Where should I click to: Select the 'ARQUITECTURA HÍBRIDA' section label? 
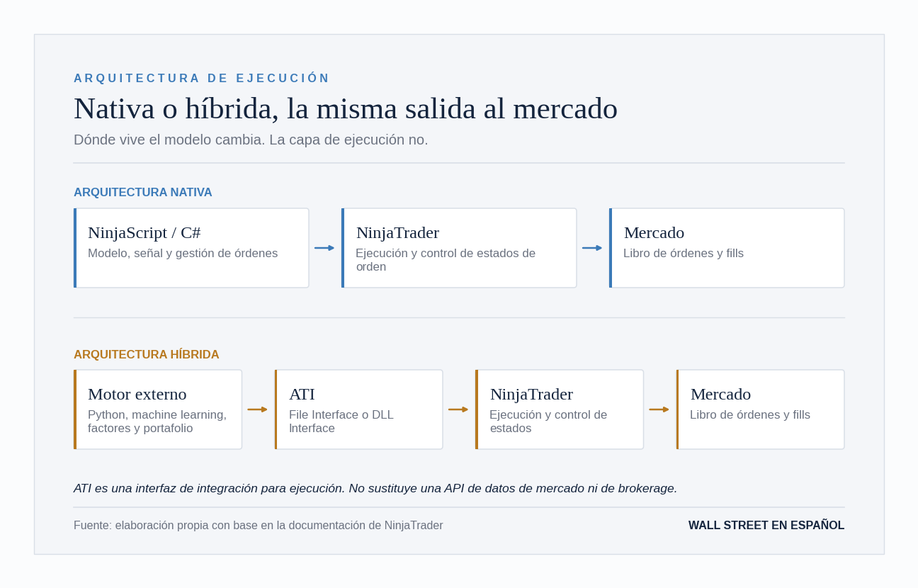(147, 355)
